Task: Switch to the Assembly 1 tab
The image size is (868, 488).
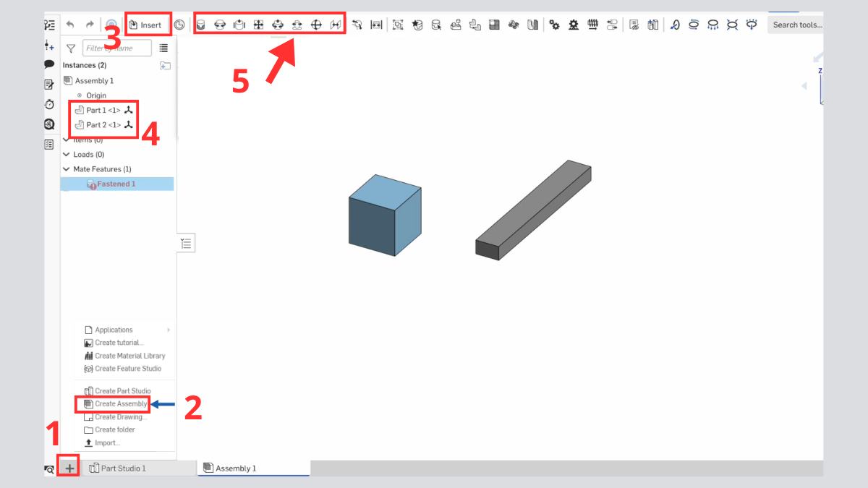Action: 253,468
